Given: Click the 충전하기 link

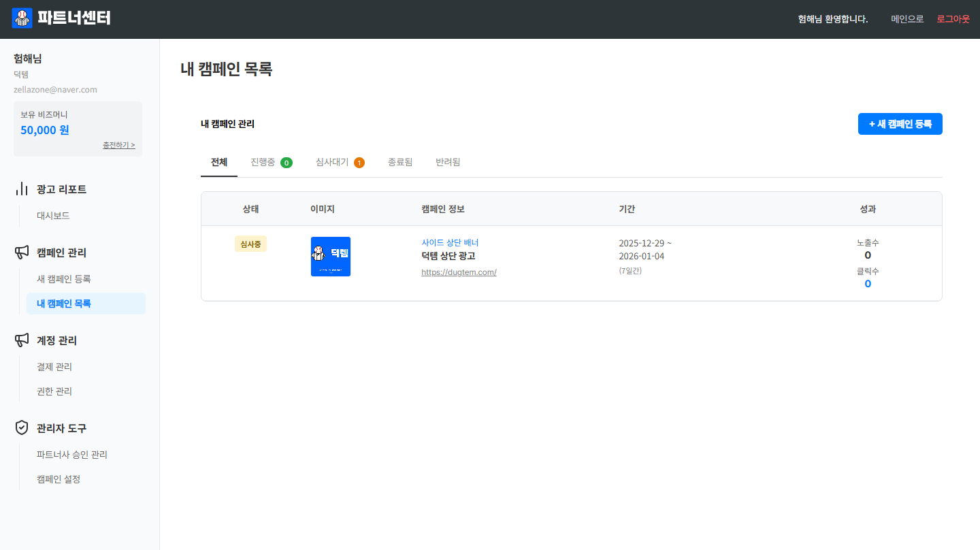Looking at the screenshot, I should click(x=118, y=145).
